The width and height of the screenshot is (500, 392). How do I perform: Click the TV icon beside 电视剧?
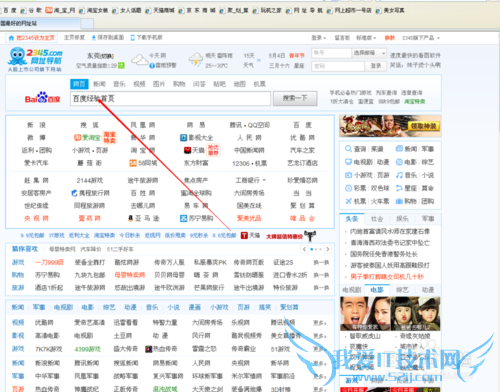(348, 162)
